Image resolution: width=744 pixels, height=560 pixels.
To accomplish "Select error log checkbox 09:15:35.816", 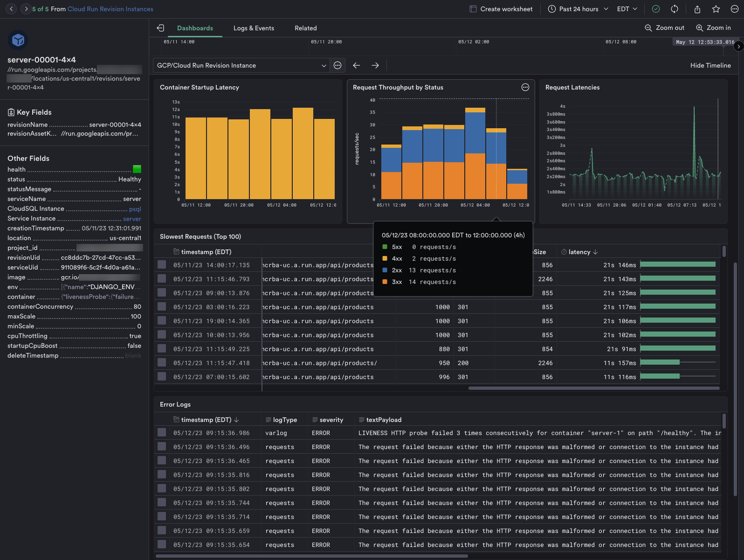I will click(162, 474).
